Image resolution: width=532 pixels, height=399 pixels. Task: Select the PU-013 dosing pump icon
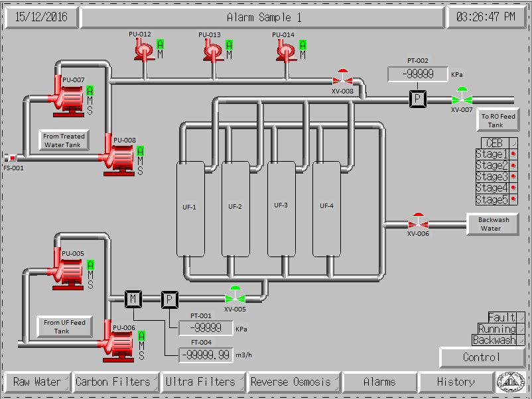[x=213, y=50]
